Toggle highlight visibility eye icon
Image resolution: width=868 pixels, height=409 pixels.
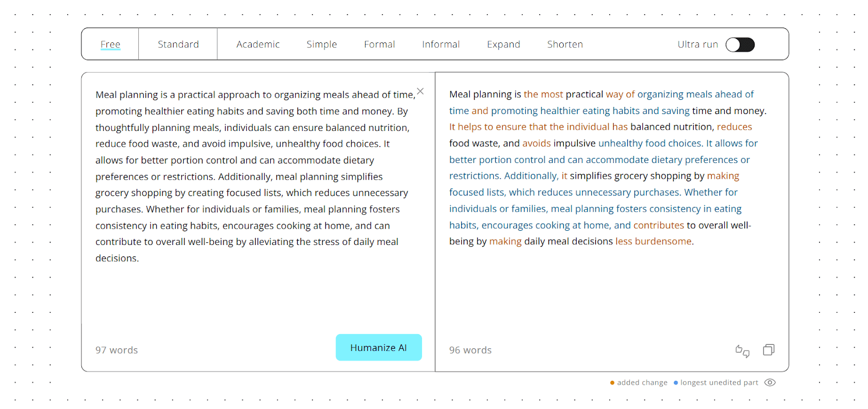(770, 382)
